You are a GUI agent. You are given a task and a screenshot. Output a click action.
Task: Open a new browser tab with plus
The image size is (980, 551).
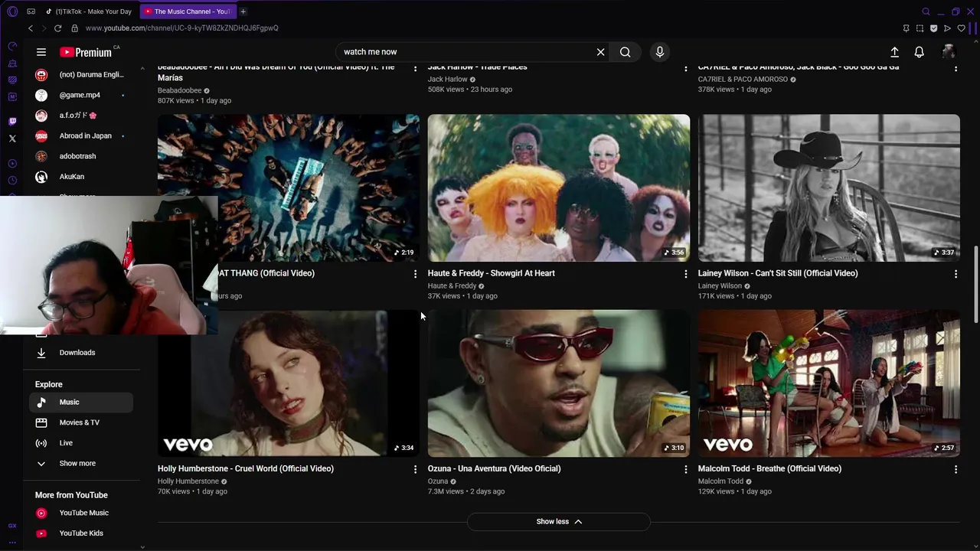point(243,11)
